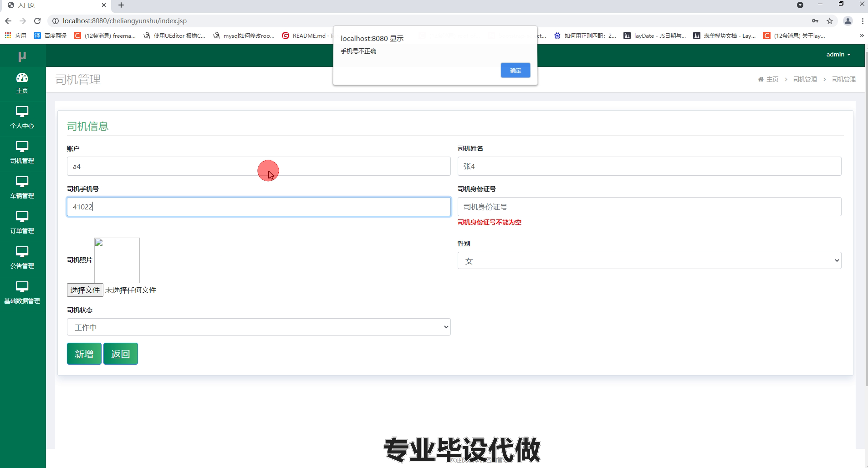Open layDate bookmark
This screenshot has width=868, height=468.
point(654,36)
